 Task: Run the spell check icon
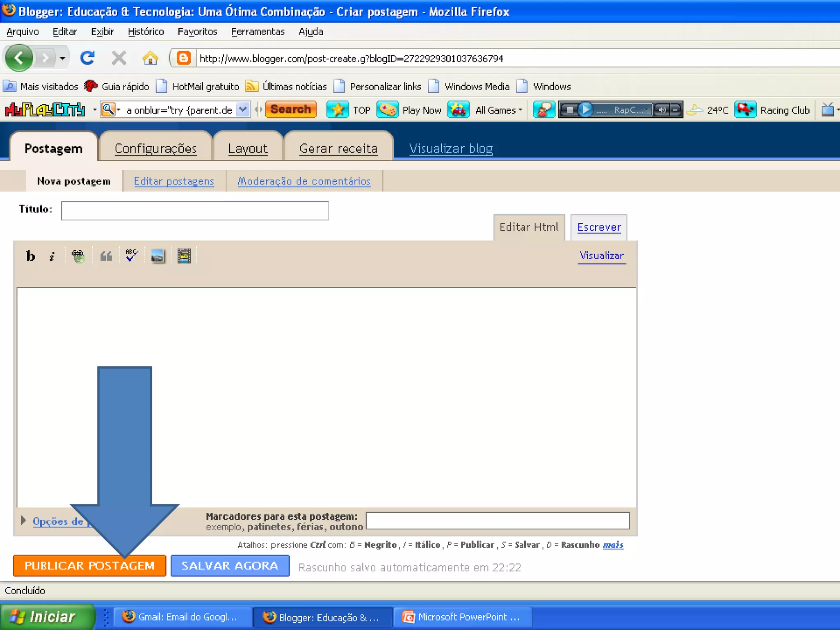pyautogui.click(x=132, y=256)
